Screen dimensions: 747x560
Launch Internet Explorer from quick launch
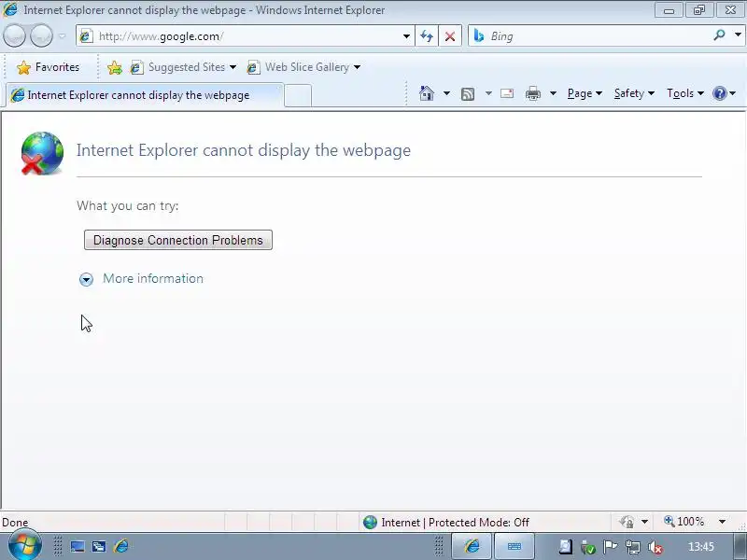coord(121,546)
